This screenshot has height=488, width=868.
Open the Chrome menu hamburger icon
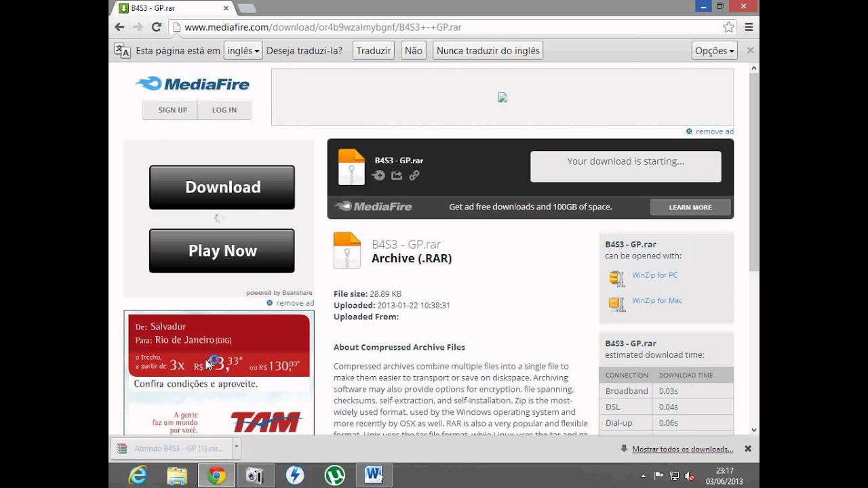pos(749,27)
